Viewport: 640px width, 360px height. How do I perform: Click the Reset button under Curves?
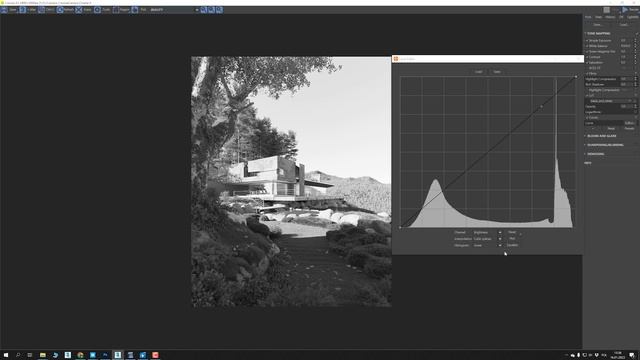[x=611, y=128]
